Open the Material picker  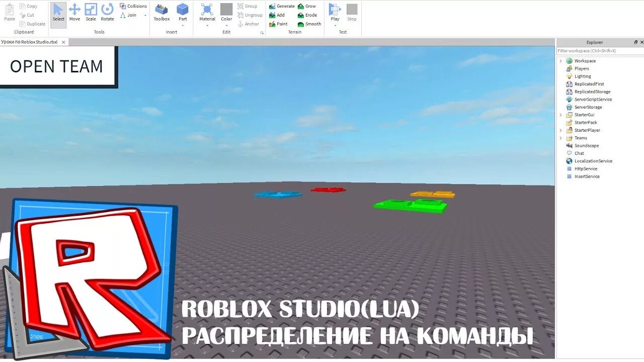207,12
